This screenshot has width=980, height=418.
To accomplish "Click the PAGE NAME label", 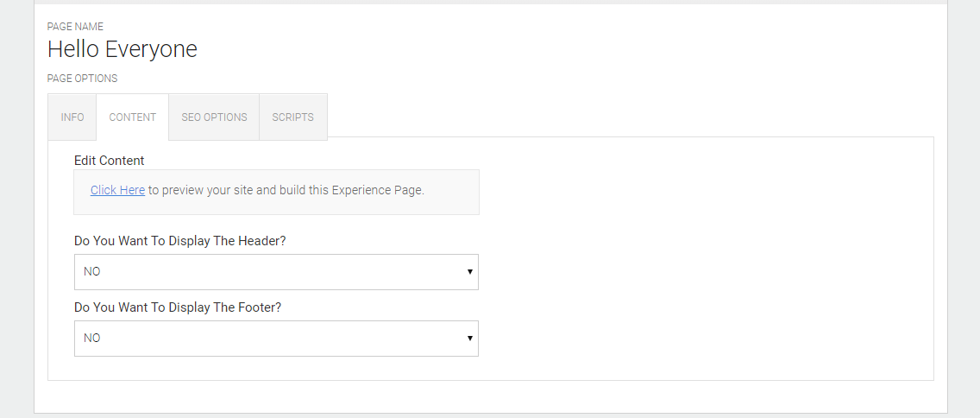I will [75, 27].
